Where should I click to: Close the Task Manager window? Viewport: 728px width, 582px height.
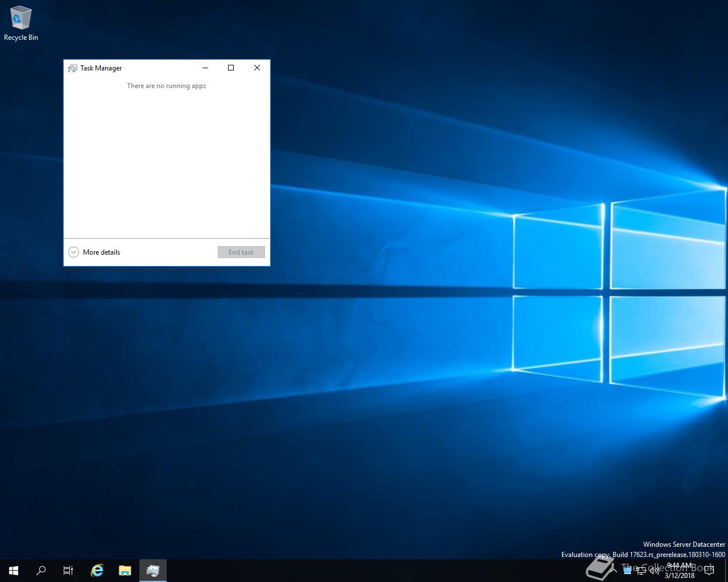click(257, 68)
